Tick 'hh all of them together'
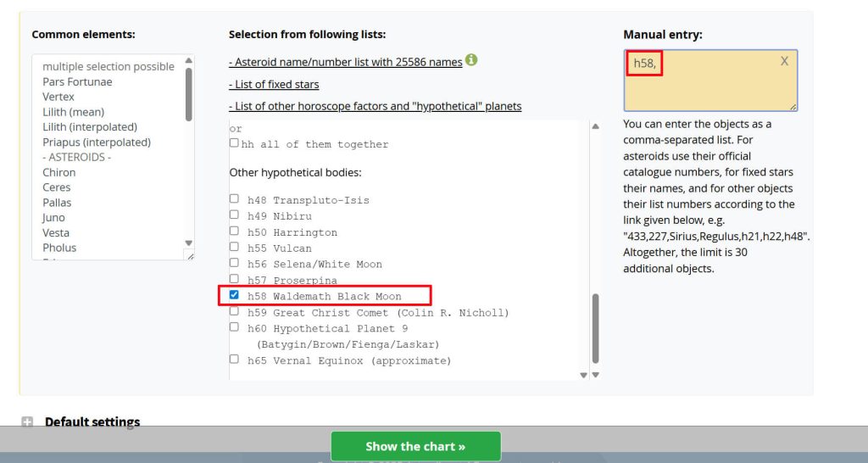The image size is (868, 463). click(x=234, y=143)
